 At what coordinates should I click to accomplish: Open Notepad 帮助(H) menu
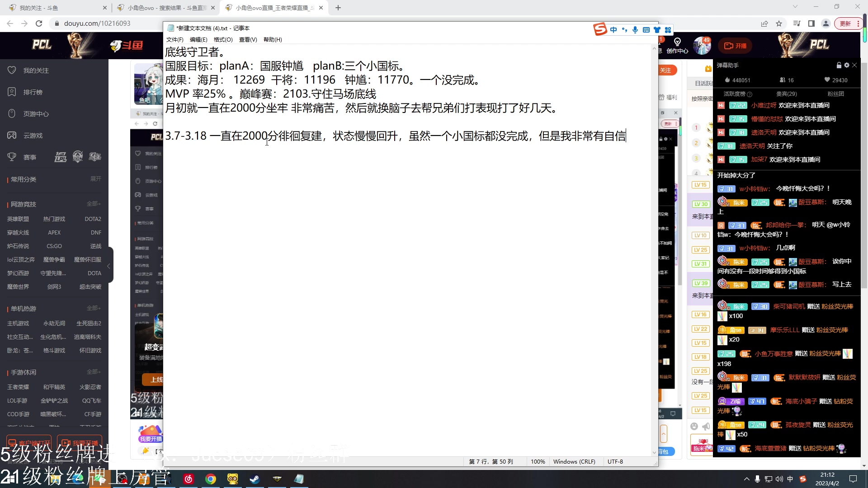coord(273,40)
